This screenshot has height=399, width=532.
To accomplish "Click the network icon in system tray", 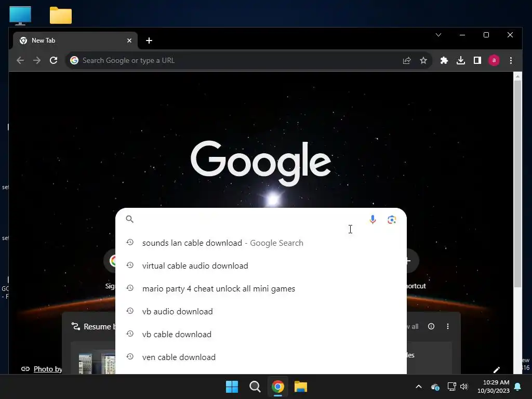I will (451, 387).
